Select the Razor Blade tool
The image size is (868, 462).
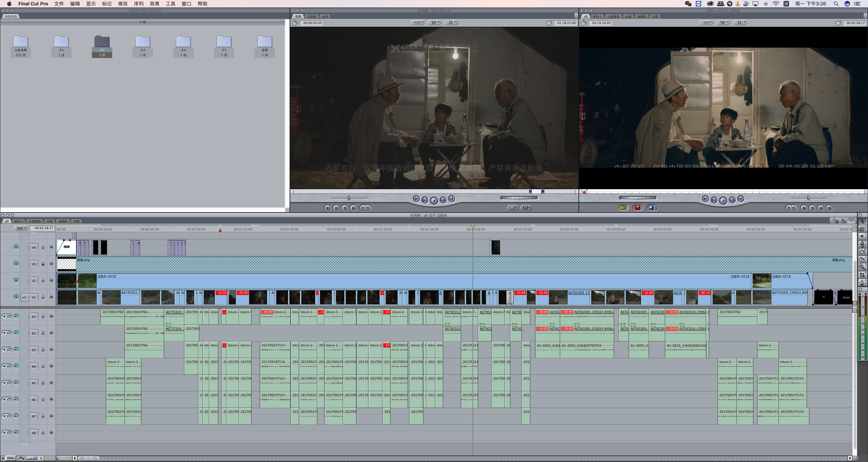click(x=862, y=259)
